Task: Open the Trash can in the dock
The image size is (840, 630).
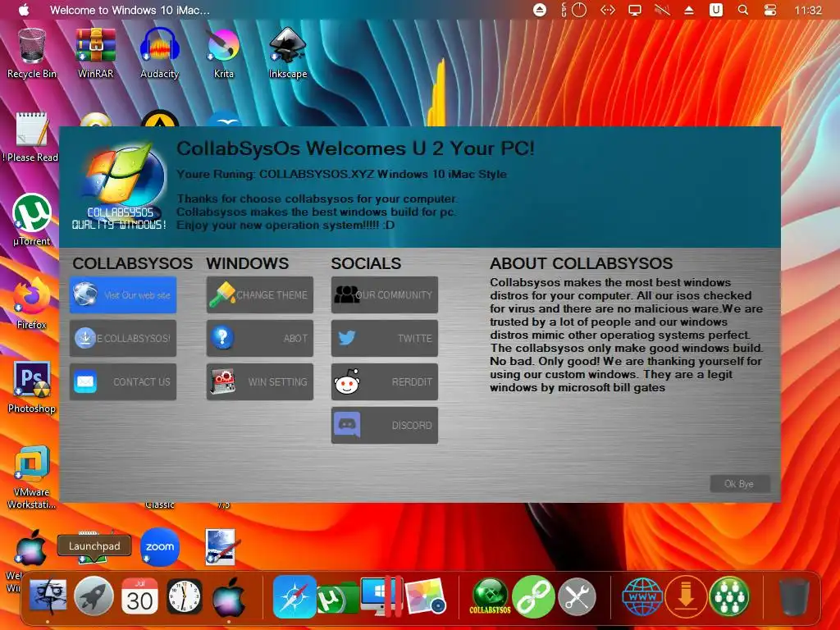Action: [x=794, y=596]
